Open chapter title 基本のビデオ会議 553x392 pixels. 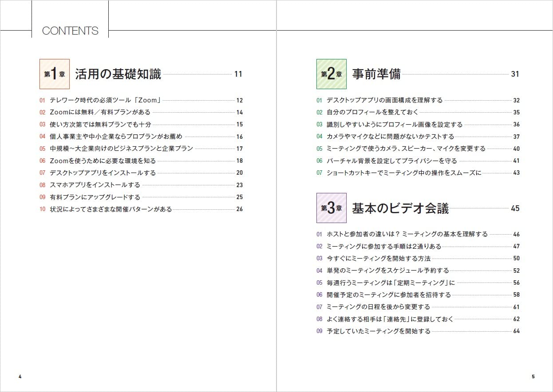pyautogui.click(x=400, y=208)
